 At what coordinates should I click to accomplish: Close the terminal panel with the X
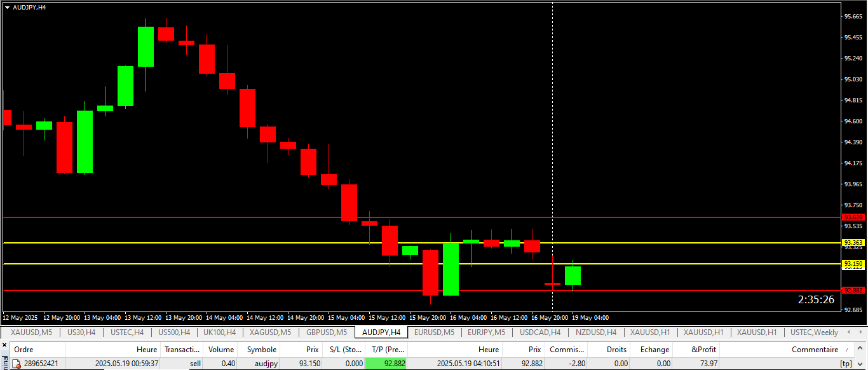[4, 345]
